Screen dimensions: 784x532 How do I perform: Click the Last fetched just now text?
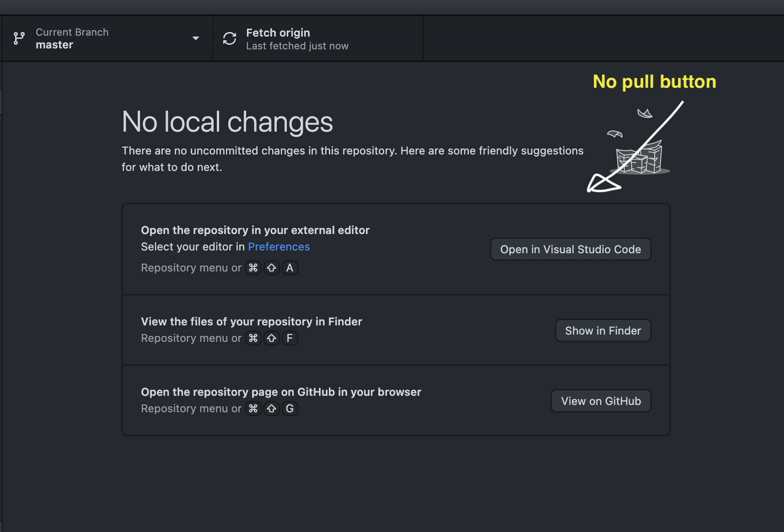point(297,46)
